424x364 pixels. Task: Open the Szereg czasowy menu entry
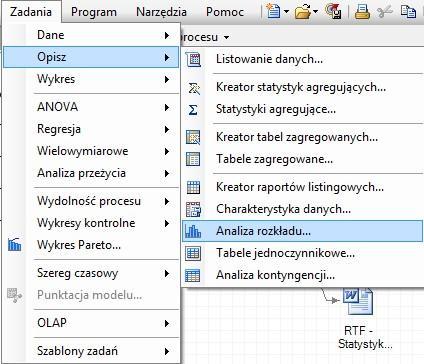[x=91, y=273]
